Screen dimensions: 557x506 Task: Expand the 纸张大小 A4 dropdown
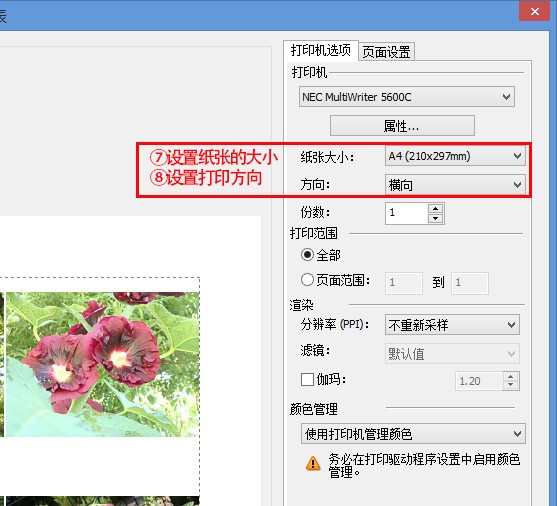click(455, 156)
